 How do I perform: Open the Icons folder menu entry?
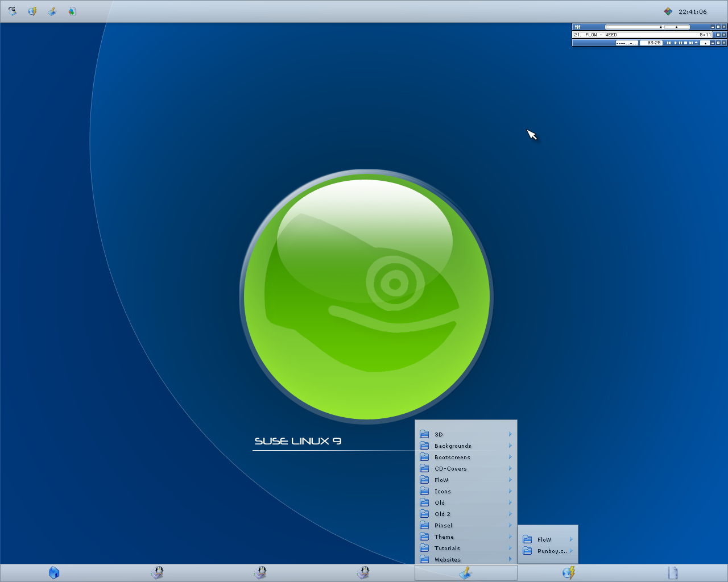tap(466, 491)
